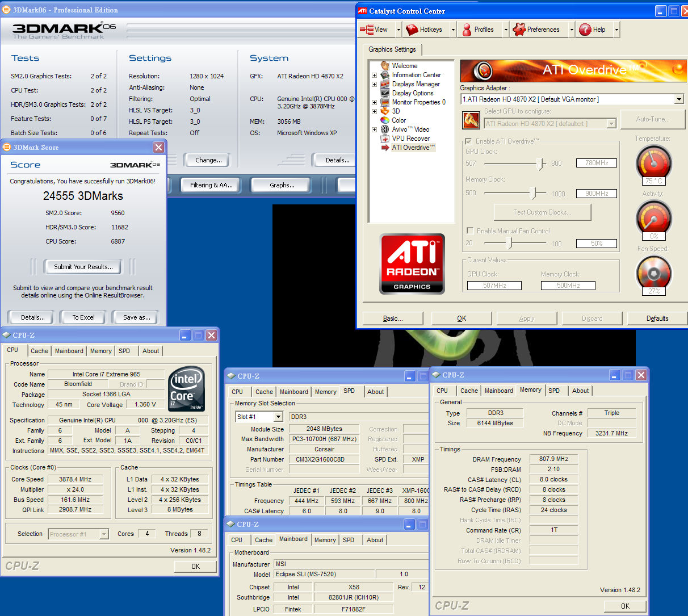Click the Help icon in Catalyst toolbar
688x616 pixels.
click(585, 30)
